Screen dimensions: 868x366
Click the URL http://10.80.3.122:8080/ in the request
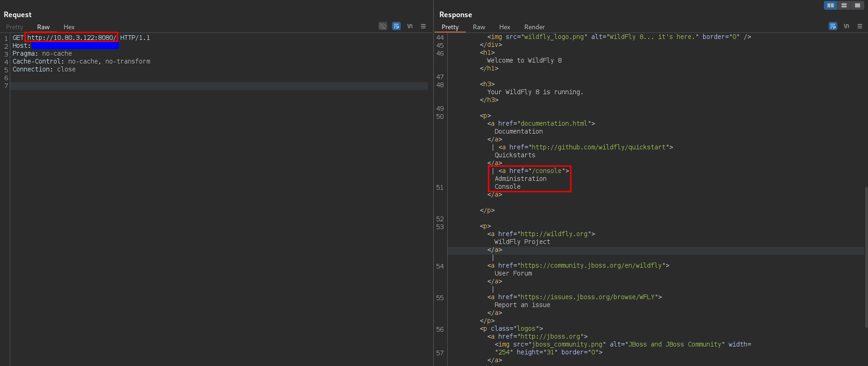pyautogui.click(x=72, y=38)
